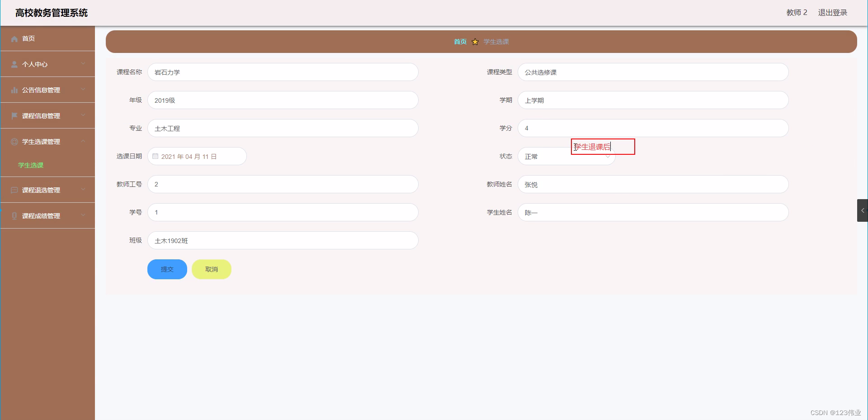This screenshot has height=420, width=868.
Task: Click 退出登录 to log out
Action: click(833, 12)
